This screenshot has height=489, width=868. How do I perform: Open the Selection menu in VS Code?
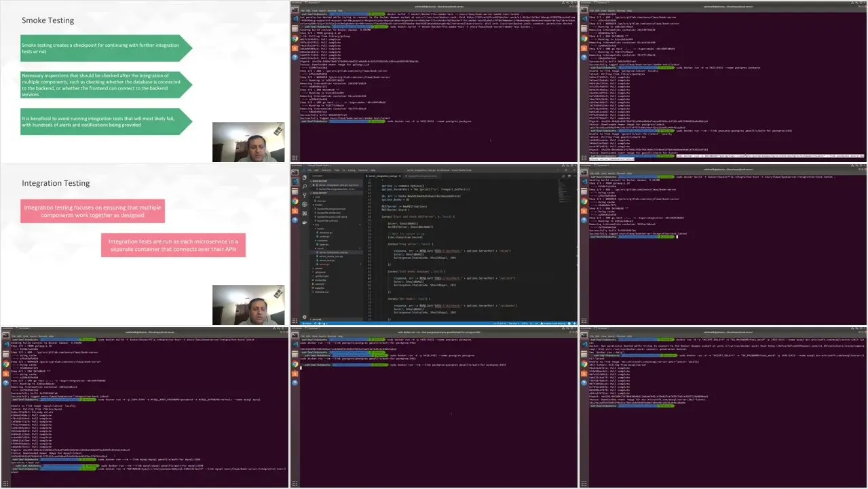click(x=326, y=170)
